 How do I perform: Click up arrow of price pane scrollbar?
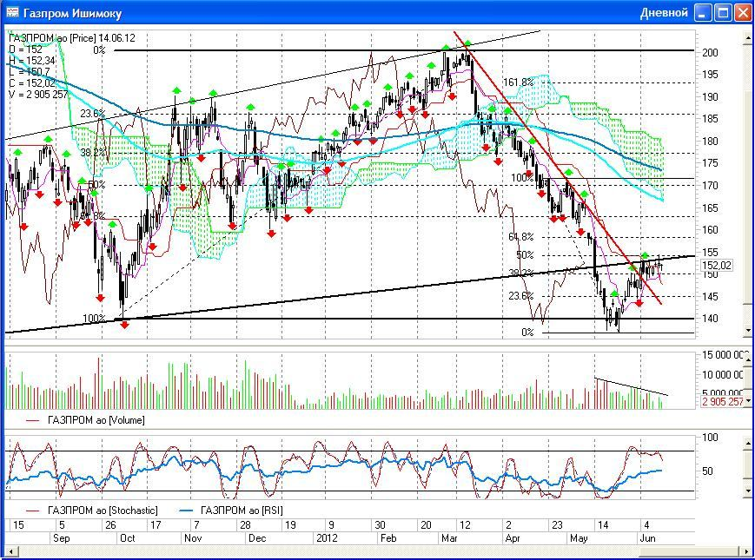[x=748, y=37]
